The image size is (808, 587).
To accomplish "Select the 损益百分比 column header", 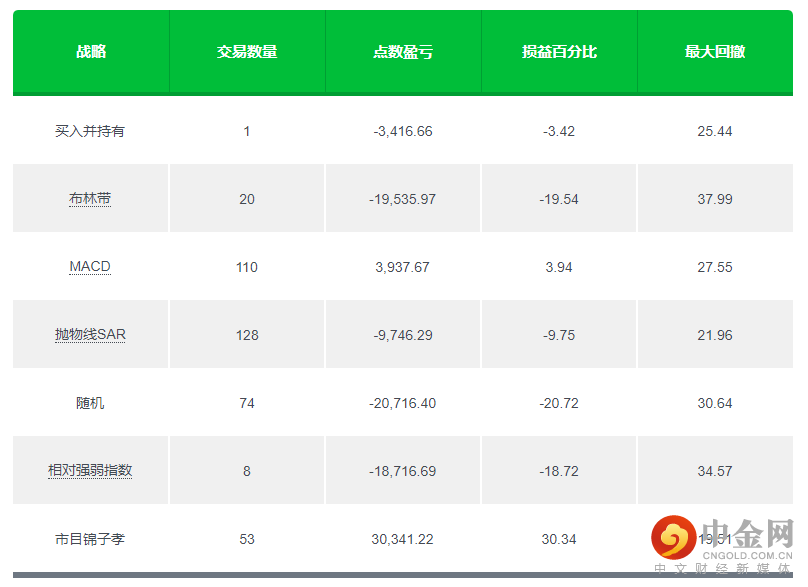I will click(559, 52).
